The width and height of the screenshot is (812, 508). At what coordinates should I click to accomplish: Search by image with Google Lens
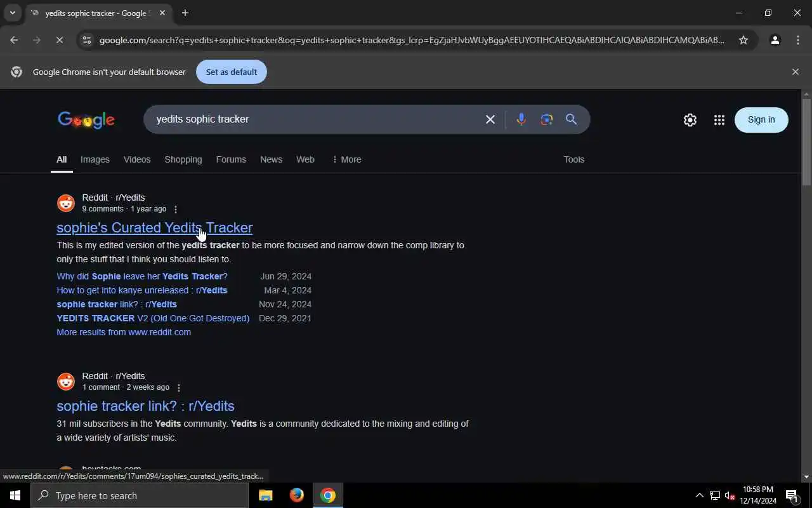tap(546, 119)
